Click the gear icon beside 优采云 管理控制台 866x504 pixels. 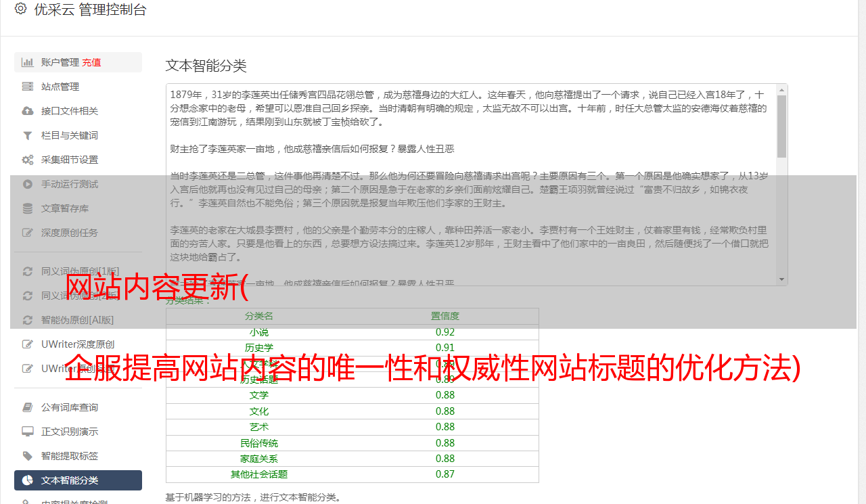(x=20, y=9)
